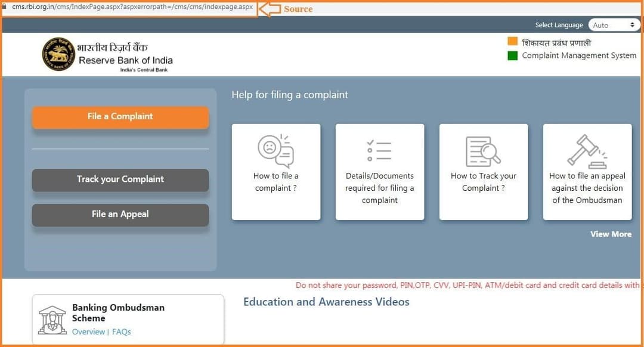Click the green square beside Complaint Management System
The image size is (644, 347).
click(x=512, y=55)
